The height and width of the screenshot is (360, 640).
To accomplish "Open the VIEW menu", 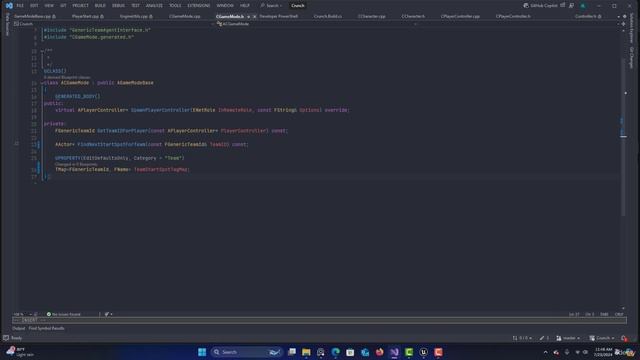I will 49,6.
